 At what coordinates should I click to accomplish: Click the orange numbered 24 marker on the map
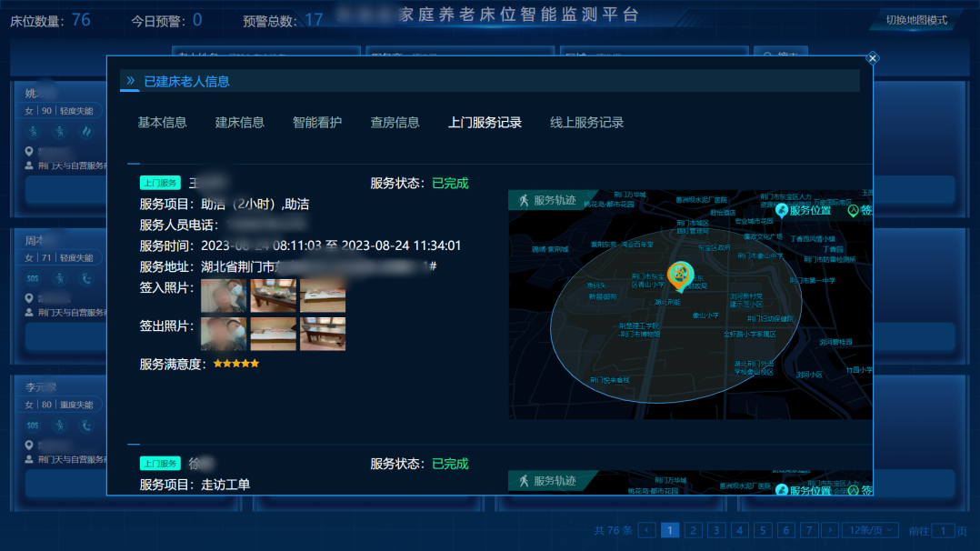pos(678,273)
